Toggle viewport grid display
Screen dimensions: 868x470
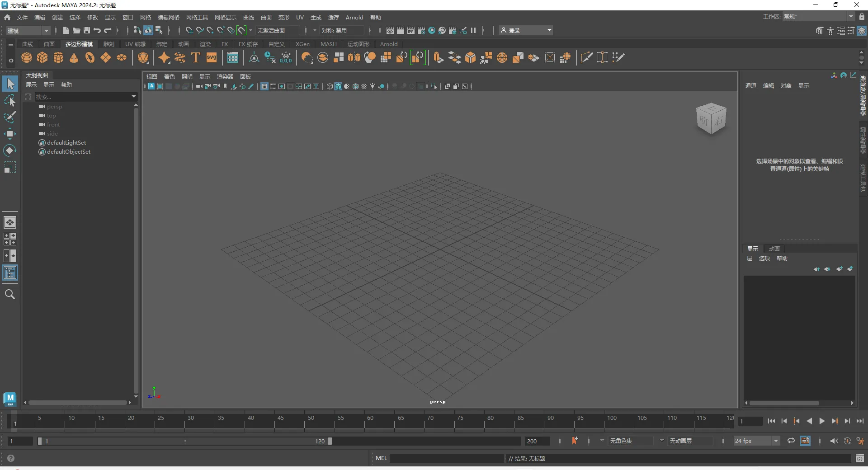(264, 86)
